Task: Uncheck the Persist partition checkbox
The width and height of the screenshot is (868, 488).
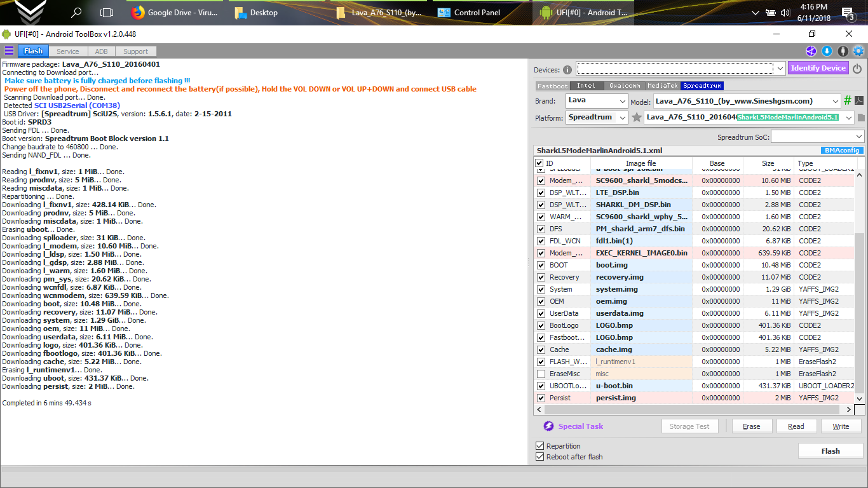Action: pos(541,398)
